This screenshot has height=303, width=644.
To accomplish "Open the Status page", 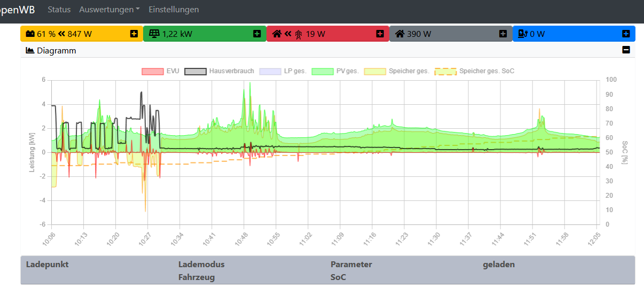I will [59, 10].
